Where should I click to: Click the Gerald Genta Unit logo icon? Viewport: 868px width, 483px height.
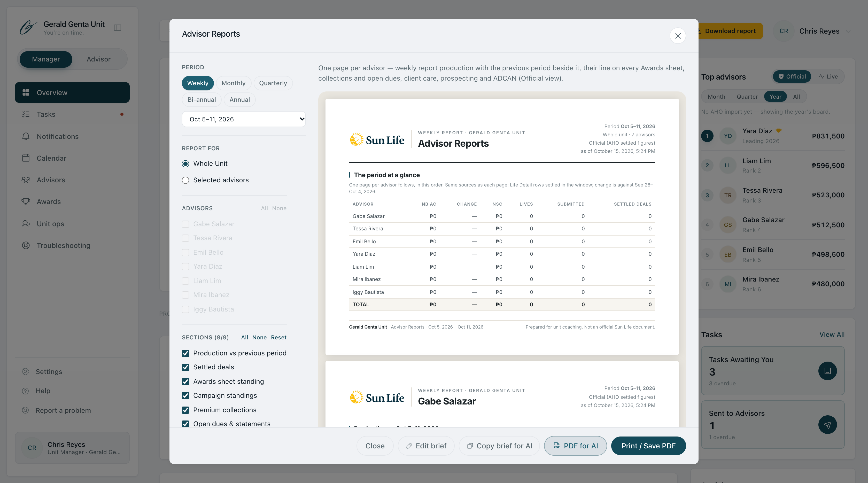point(28,28)
